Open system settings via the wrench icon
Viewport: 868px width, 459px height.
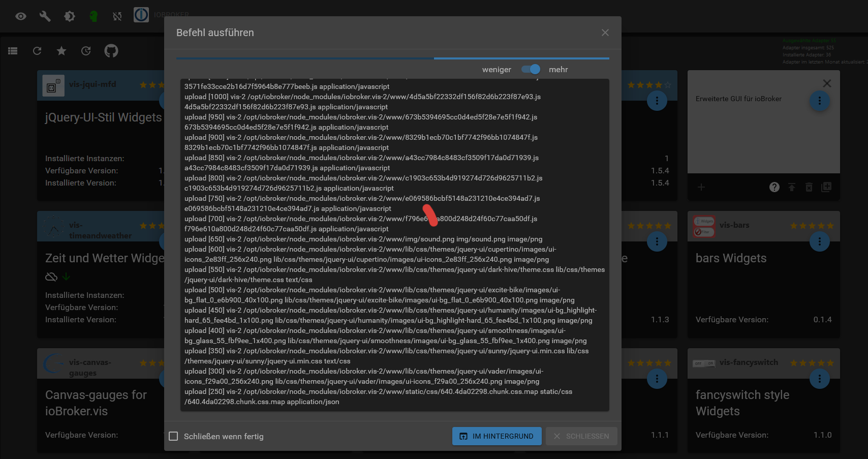point(45,16)
